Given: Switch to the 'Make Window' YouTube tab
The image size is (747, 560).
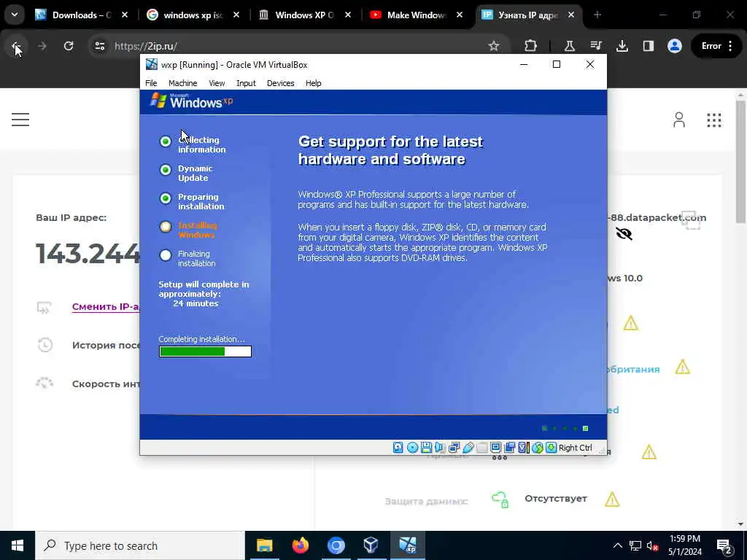Looking at the screenshot, I should click(416, 15).
